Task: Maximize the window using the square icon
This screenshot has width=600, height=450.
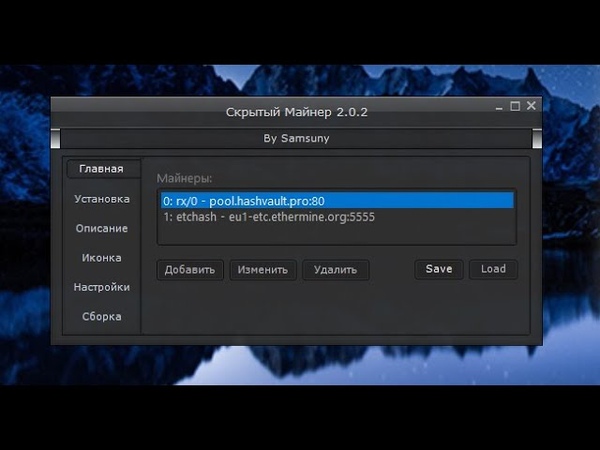Action: pyautogui.click(x=515, y=105)
